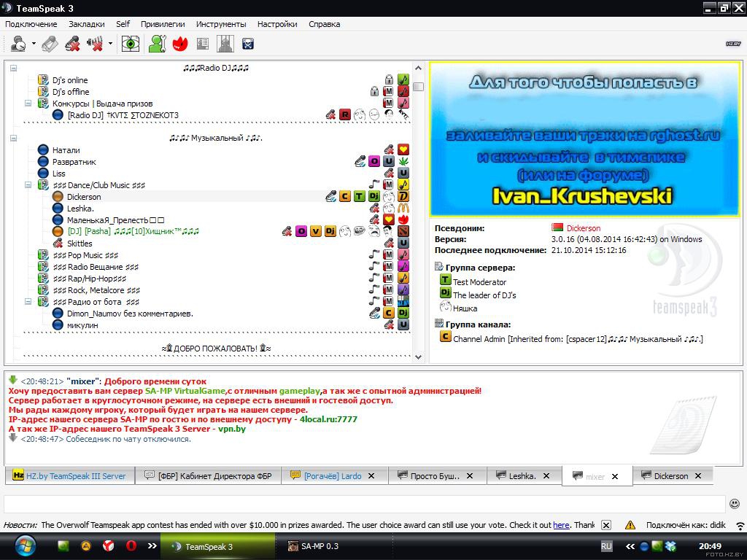Open the smiley emoticon picker
The image size is (747, 560).
click(735, 504)
